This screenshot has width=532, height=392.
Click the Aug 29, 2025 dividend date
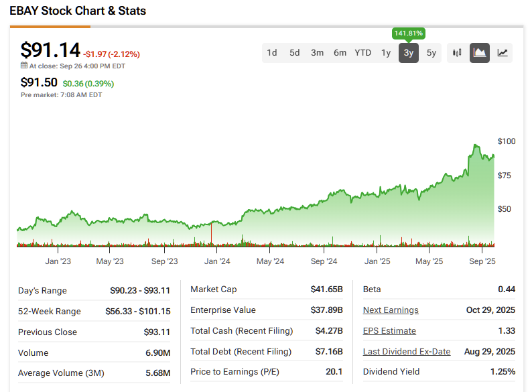[490, 351]
